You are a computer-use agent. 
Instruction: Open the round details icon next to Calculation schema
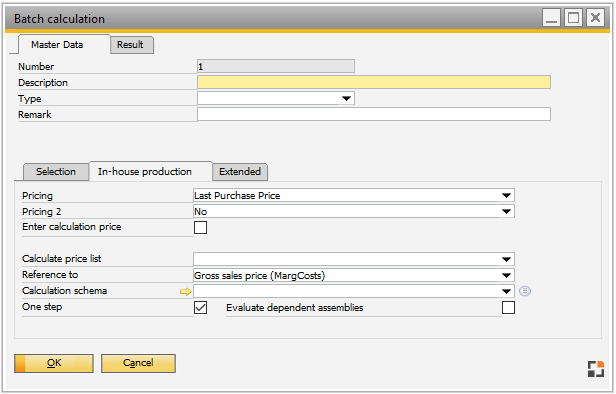tap(525, 291)
